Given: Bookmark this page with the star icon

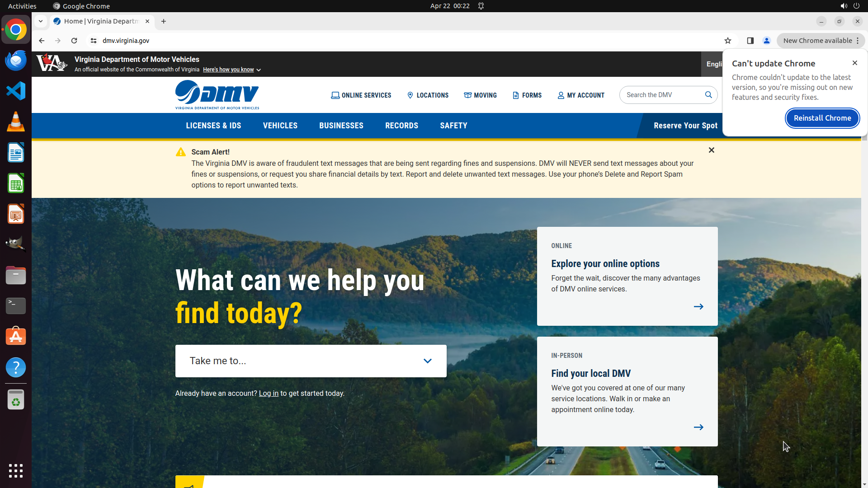Looking at the screenshot, I should coord(728,41).
